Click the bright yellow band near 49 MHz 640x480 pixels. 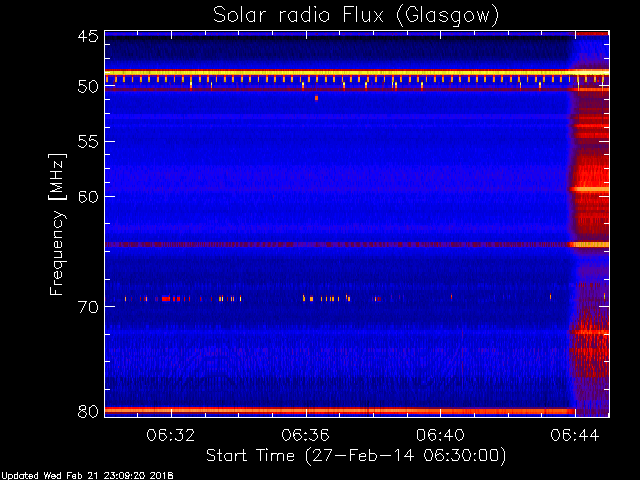357,73
